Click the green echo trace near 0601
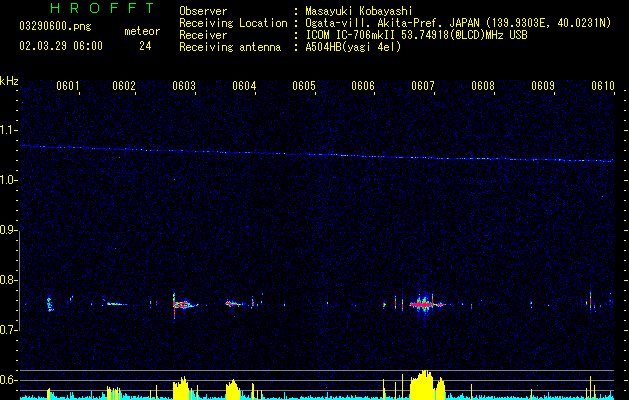Image resolution: width=629 pixels, height=400 pixels. (49, 303)
